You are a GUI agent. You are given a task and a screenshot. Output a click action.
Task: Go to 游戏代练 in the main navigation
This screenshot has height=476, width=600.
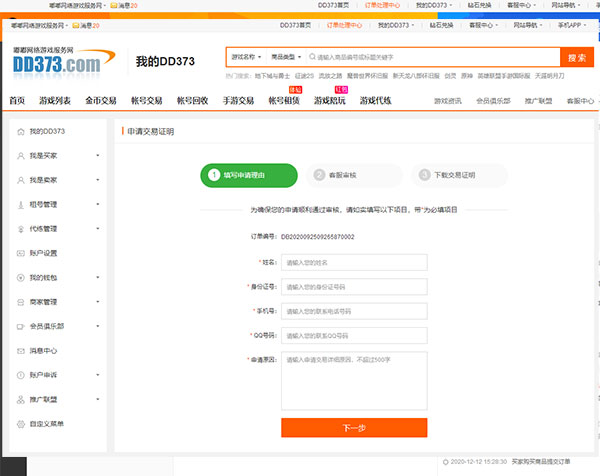point(376,101)
